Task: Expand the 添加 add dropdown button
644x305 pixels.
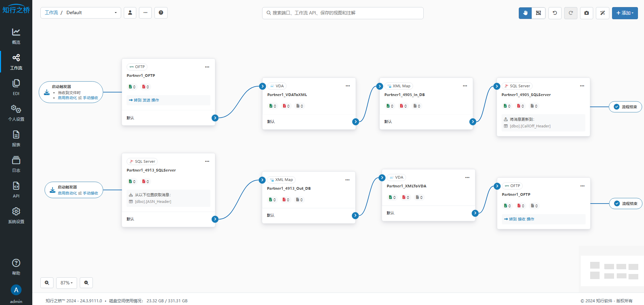Action: 625,13
